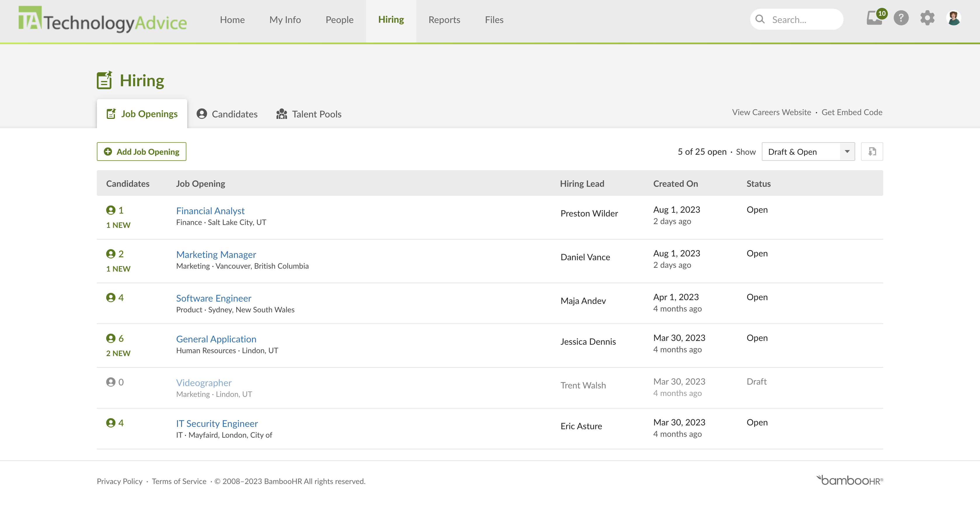Click the search magnifier icon

[760, 20]
